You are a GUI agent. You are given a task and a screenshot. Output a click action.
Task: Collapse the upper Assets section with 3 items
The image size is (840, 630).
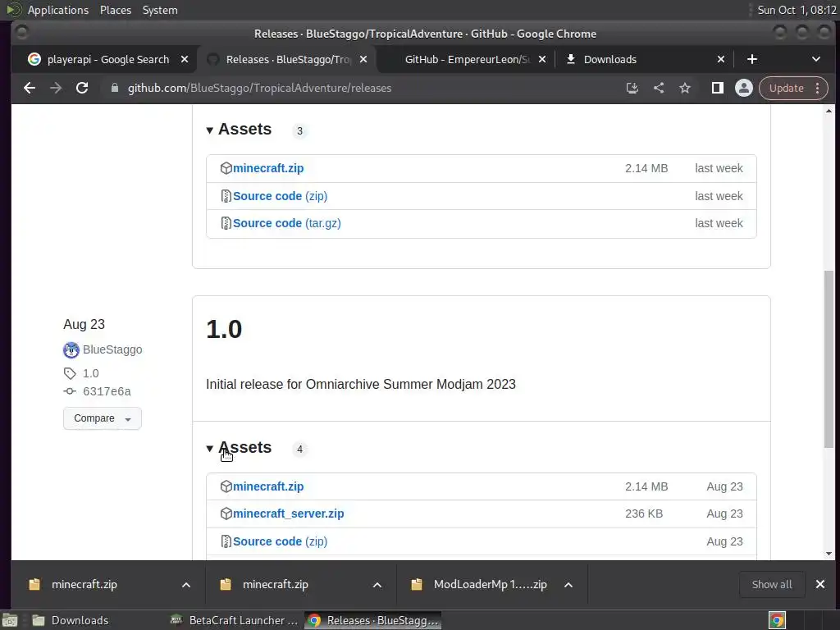239,130
